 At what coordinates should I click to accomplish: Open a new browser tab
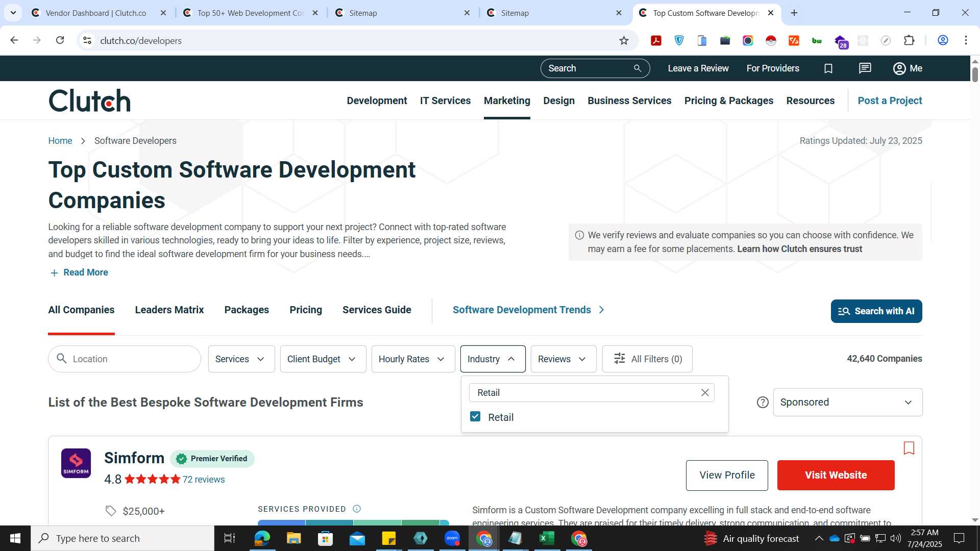point(794,13)
